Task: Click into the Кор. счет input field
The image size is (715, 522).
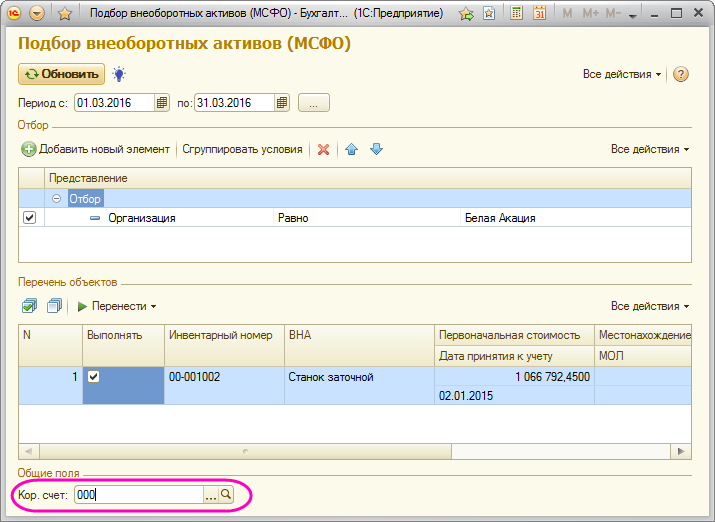Action: 138,494
